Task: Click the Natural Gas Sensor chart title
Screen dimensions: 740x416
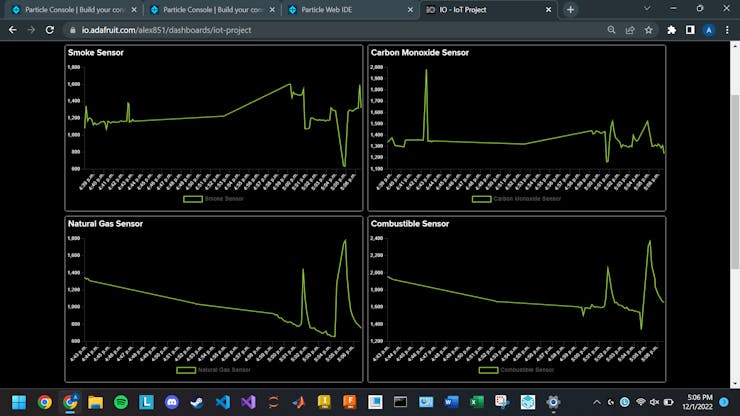Action: (105, 224)
